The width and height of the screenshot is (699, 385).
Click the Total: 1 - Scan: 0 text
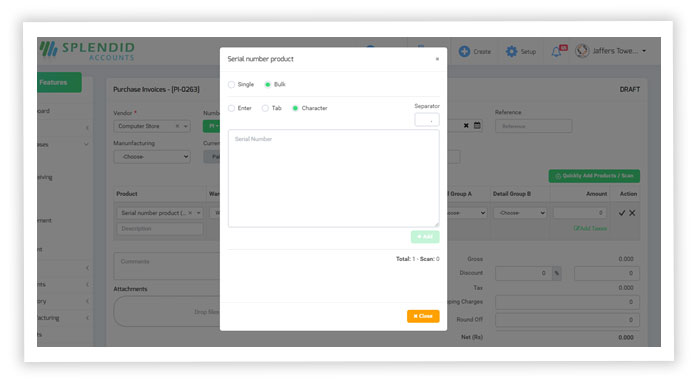418,259
